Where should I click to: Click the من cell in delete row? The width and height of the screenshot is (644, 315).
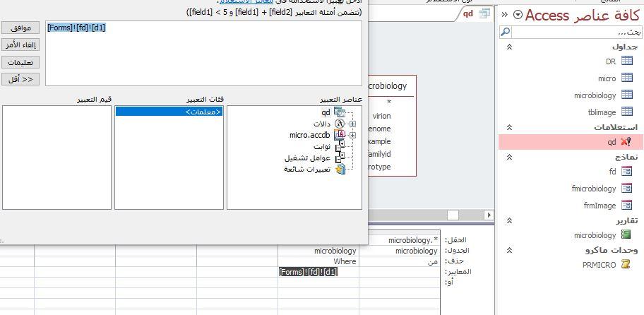click(400, 261)
